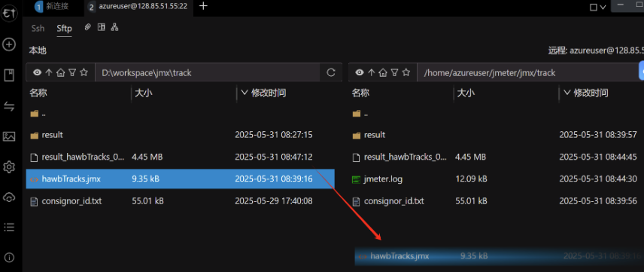Switch to the Ssh tab

coord(38,29)
